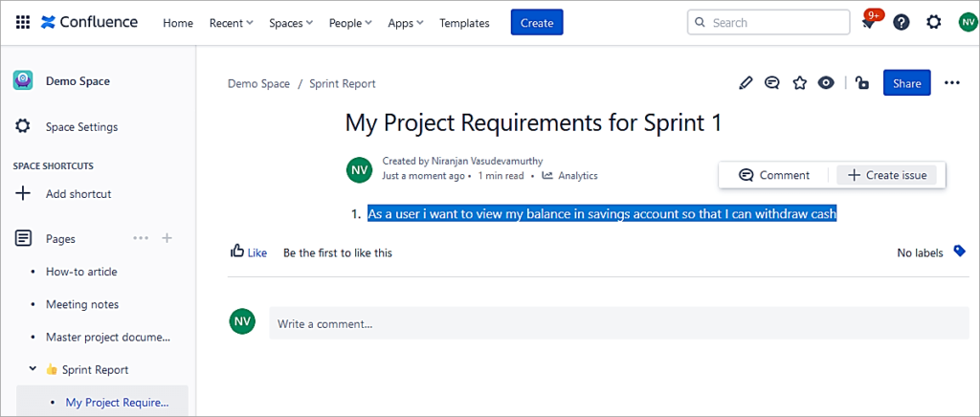This screenshot has height=417, width=980.
Task: Click the thumbs-up Like icon
Action: 237,251
